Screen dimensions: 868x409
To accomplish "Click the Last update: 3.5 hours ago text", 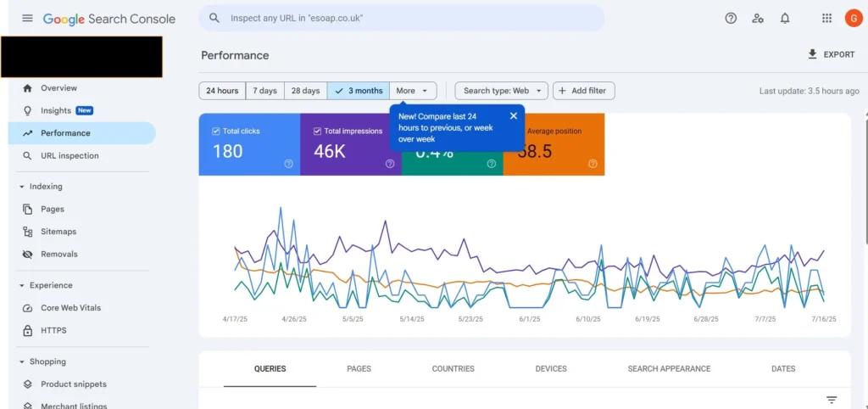I will point(810,91).
